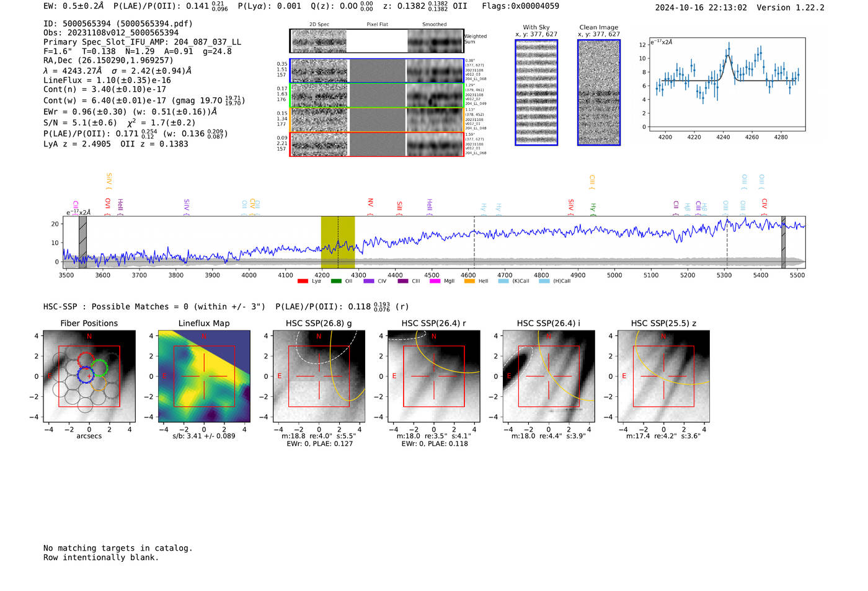The height and width of the screenshot is (591, 868).
Task: Click the Flags:0x00004059 text
Action: click(521, 6)
